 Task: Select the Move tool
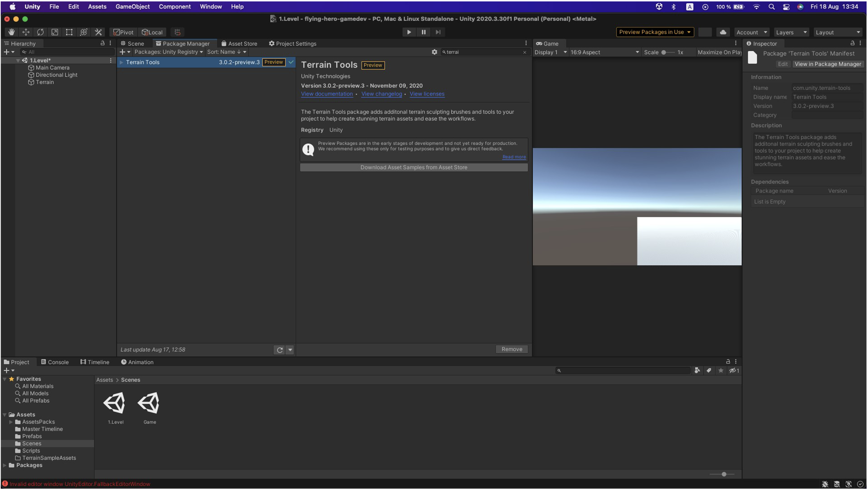click(x=26, y=32)
